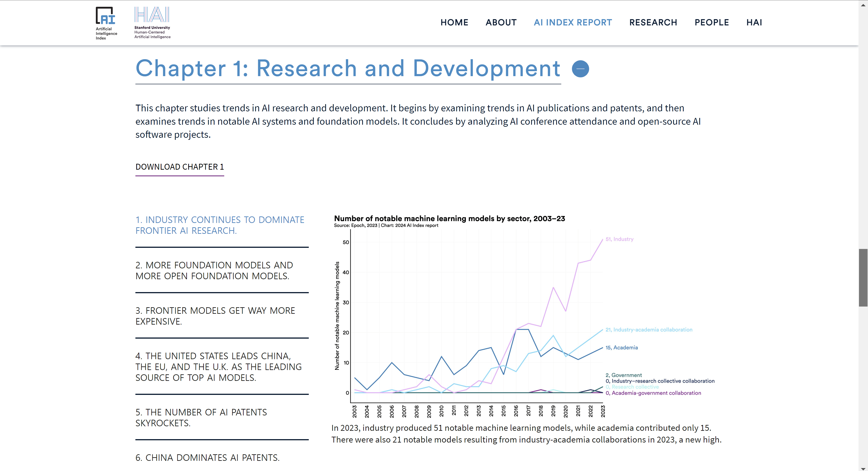Viewport: 868px width, 471px height.
Task: Open the HAI menu item
Action: click(754, 23)
